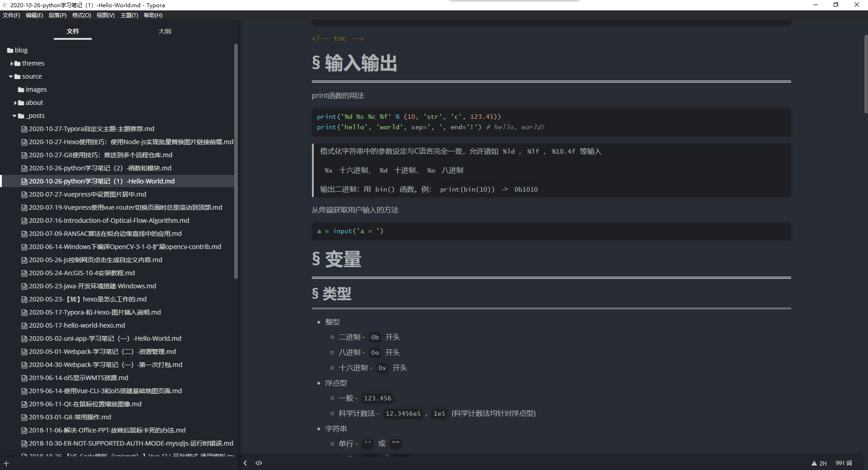Click file icon of 2020-05-17-hello-world-hexo.md
The image size is (868, 470).
pos(24,325)
